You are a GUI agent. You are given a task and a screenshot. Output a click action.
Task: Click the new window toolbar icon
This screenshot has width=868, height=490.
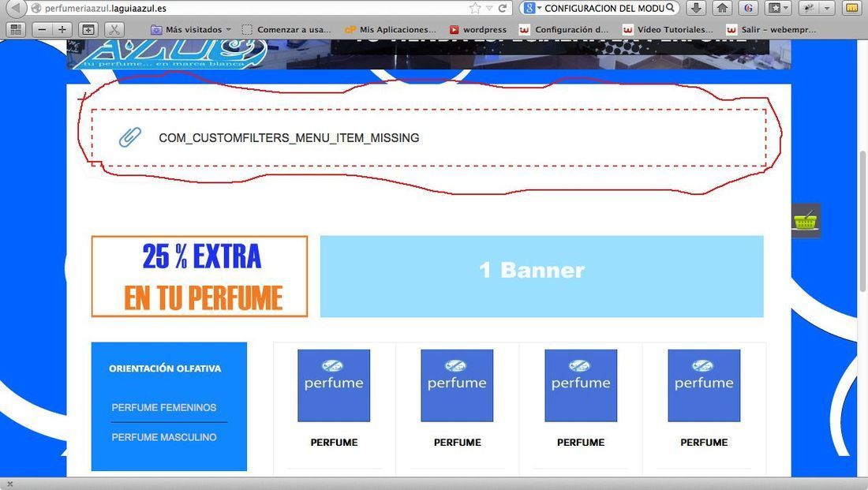[88, 29]
